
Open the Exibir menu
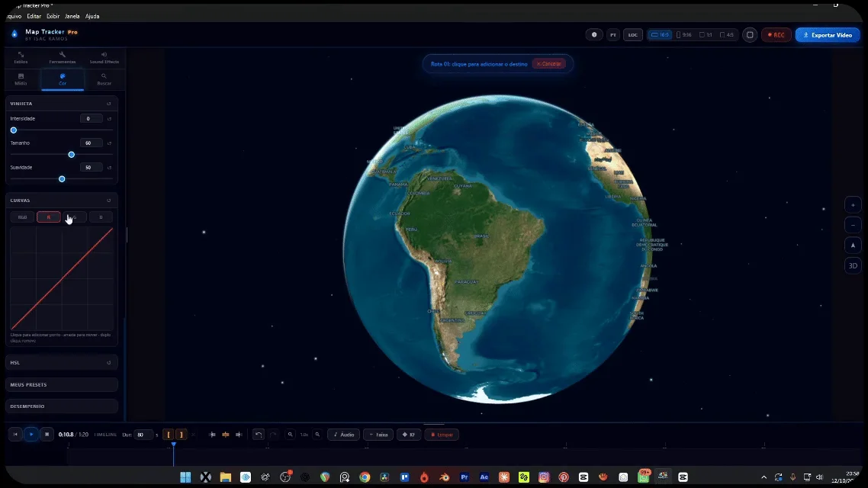[53, 16]
